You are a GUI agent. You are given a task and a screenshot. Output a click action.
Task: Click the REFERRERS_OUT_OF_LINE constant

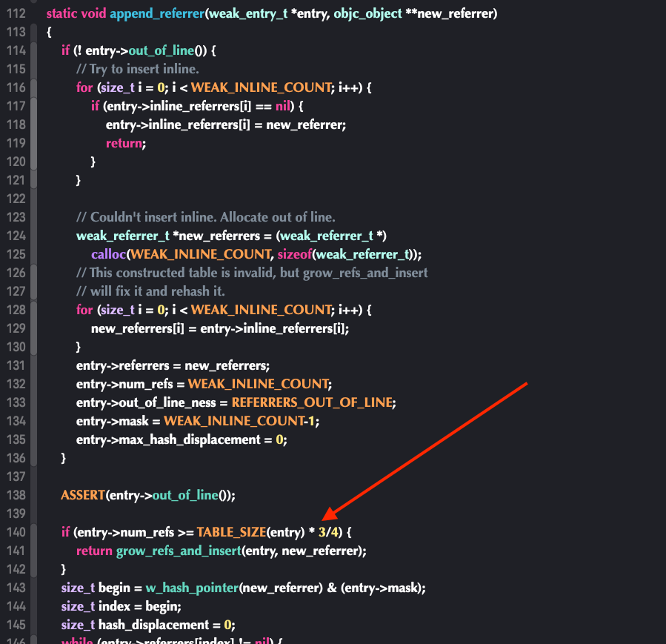tap(312, 402)
